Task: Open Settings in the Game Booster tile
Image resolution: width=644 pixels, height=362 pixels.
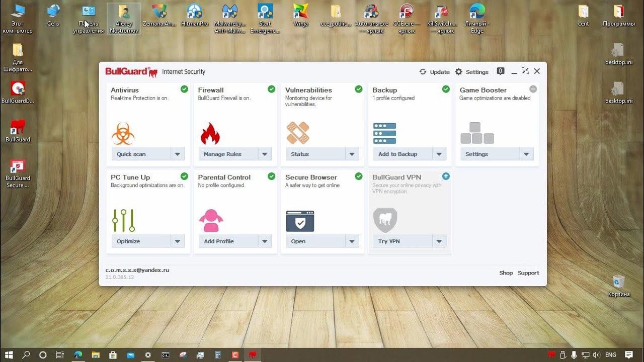Action: click(x=490, y=154)
